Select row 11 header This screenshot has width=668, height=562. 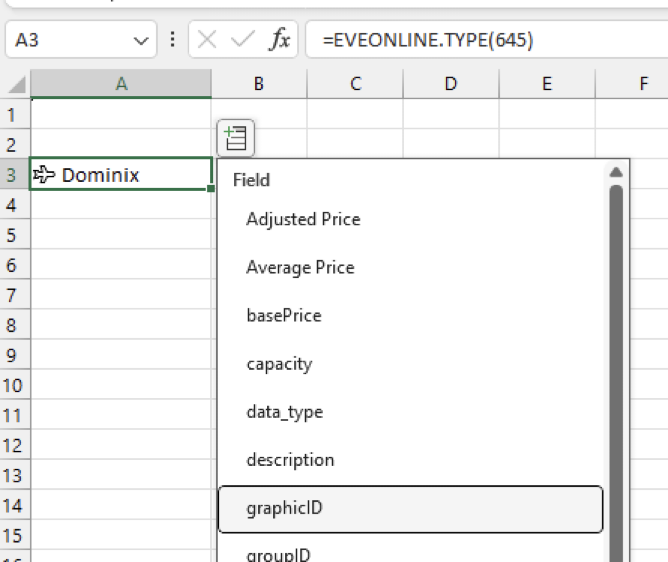point(15,415)
